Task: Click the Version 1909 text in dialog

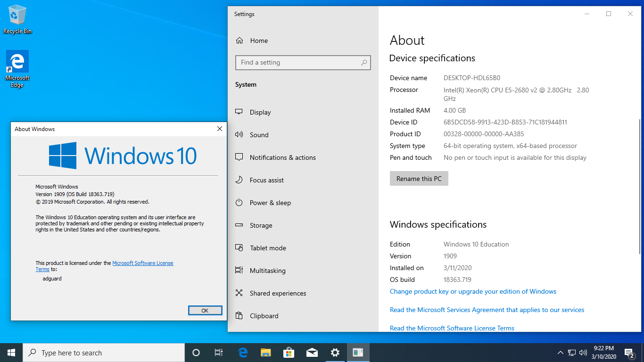Action: pos(75,194)
